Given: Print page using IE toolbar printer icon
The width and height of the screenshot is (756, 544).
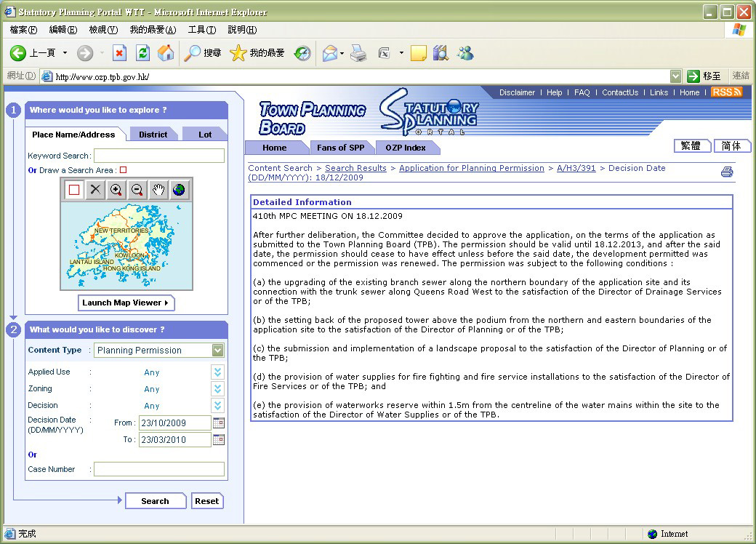Looking at the screenshot, I should coord(358,53).
